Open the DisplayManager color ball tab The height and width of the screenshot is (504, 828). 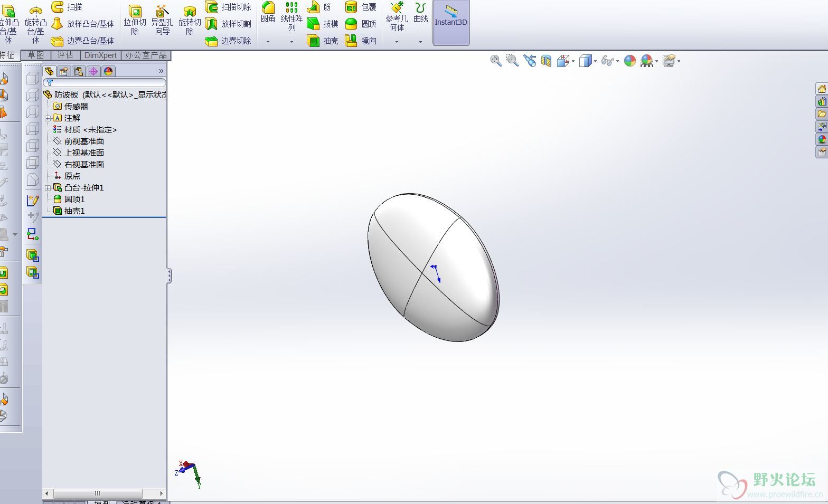108,71
